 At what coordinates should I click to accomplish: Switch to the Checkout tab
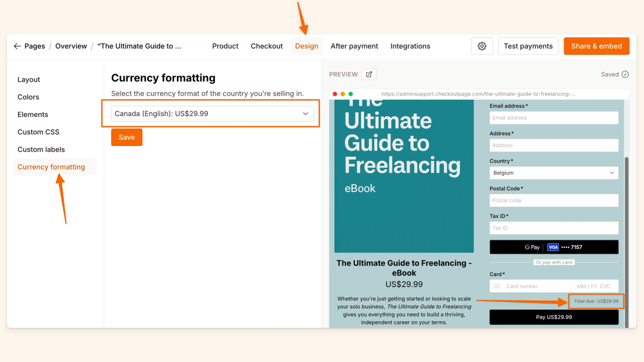tap(267, 46)
